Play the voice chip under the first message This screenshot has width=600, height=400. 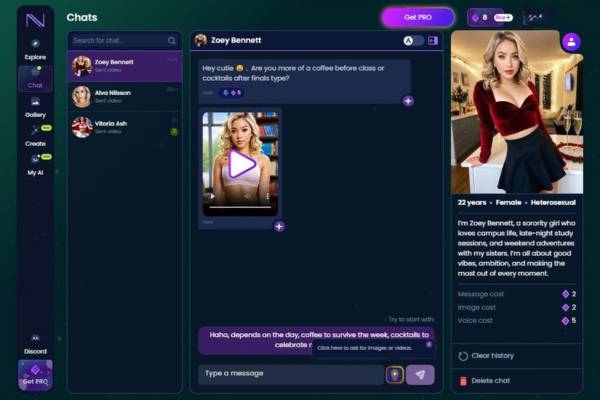pos(231,93)
